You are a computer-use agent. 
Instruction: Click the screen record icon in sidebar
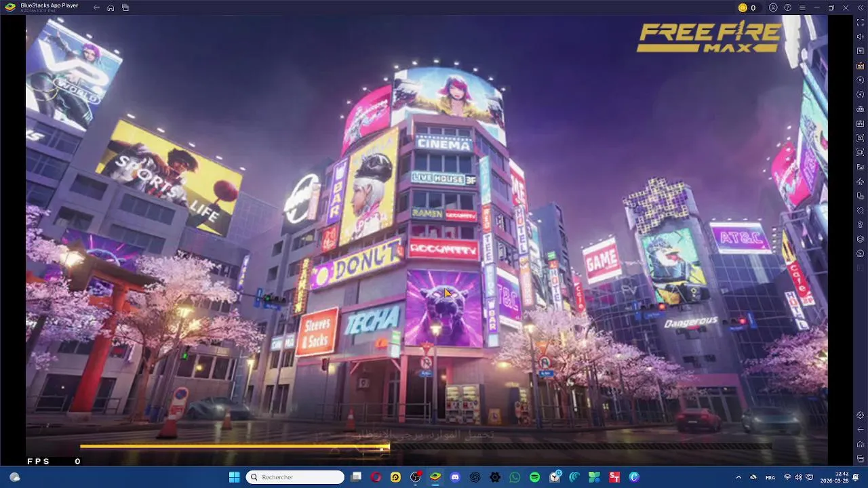861,152
